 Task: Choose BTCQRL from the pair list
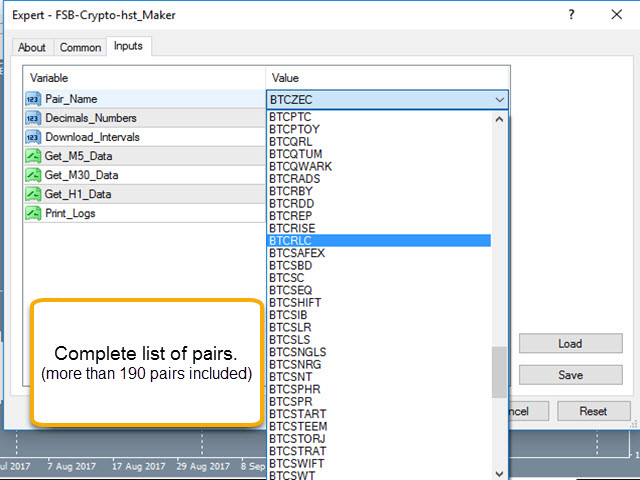pyautogui.click(x=379, y=142)
